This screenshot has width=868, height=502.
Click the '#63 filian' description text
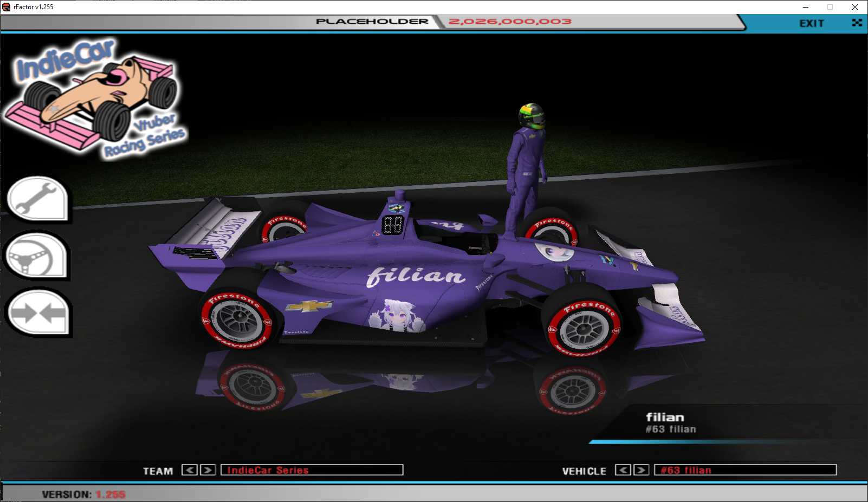pyautogui.click(x=671, y=429)
